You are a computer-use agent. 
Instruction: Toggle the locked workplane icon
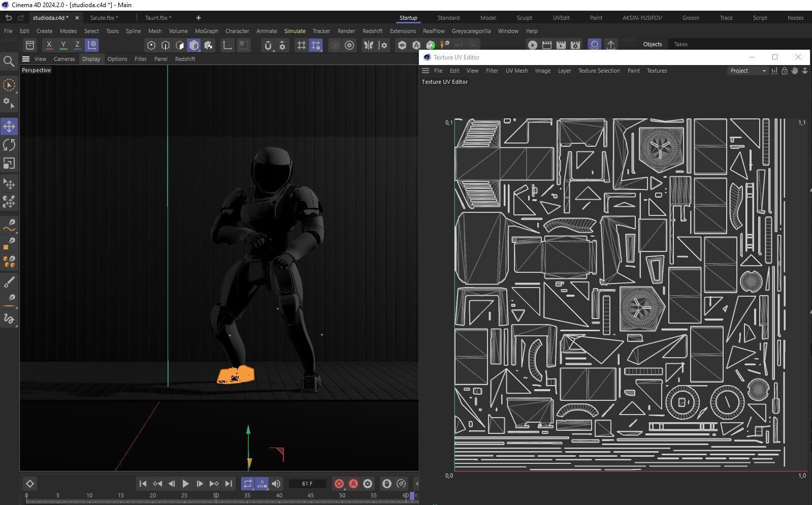(315, 45)
